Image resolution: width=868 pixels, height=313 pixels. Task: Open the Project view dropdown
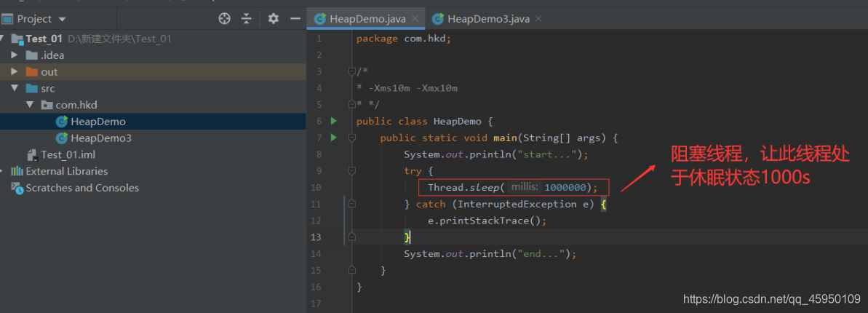tap(62, 19)
